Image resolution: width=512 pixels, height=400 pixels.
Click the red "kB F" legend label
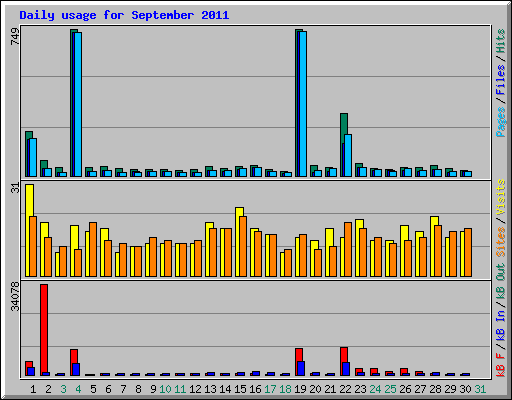[x=500, y=365]
